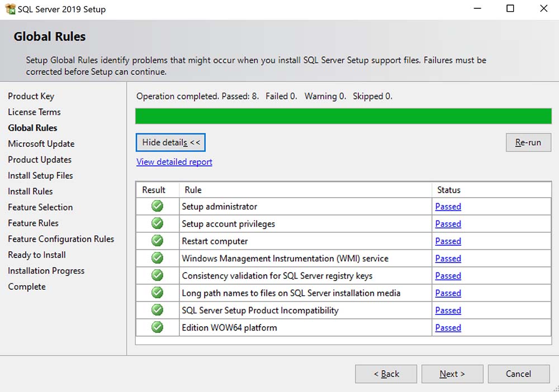Cancel the SQL Server setup
The image size is (559, 392).
click(518, 374)
